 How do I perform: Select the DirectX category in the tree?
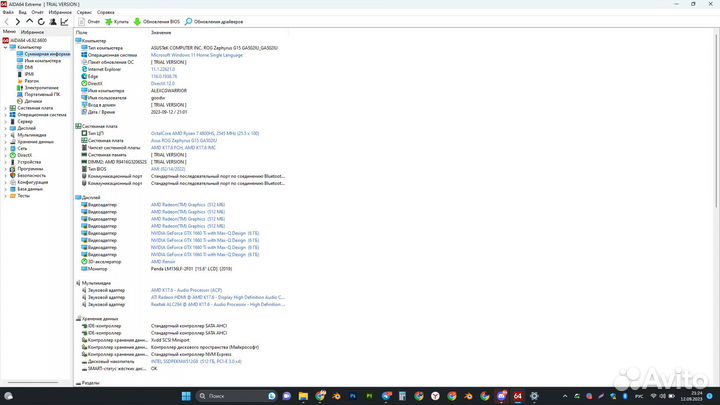24,155
